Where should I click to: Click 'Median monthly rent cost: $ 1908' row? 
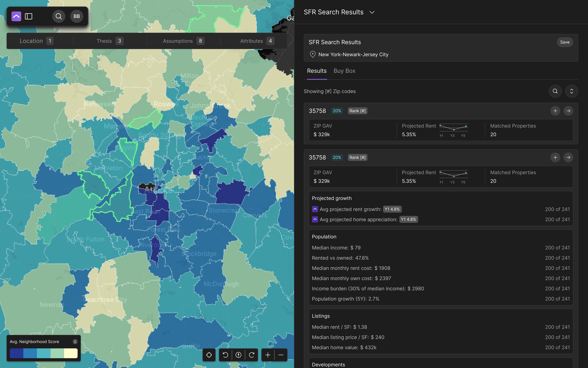point(441,268)
